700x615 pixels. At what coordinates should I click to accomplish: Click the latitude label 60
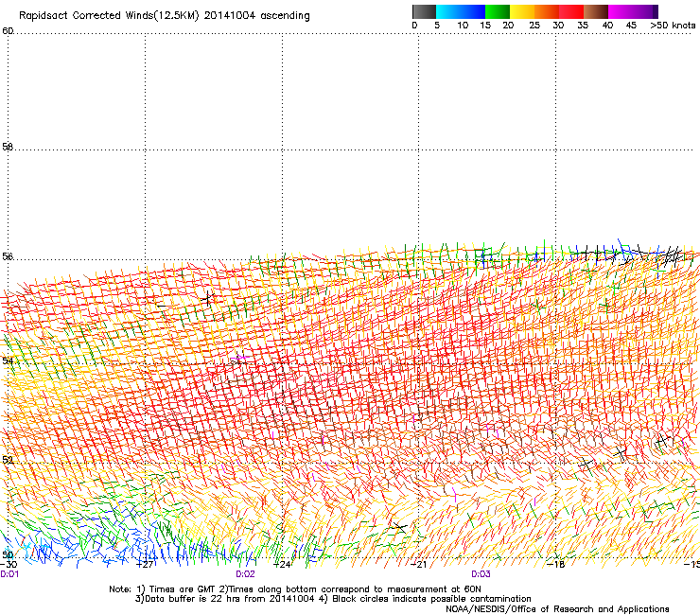8,31
